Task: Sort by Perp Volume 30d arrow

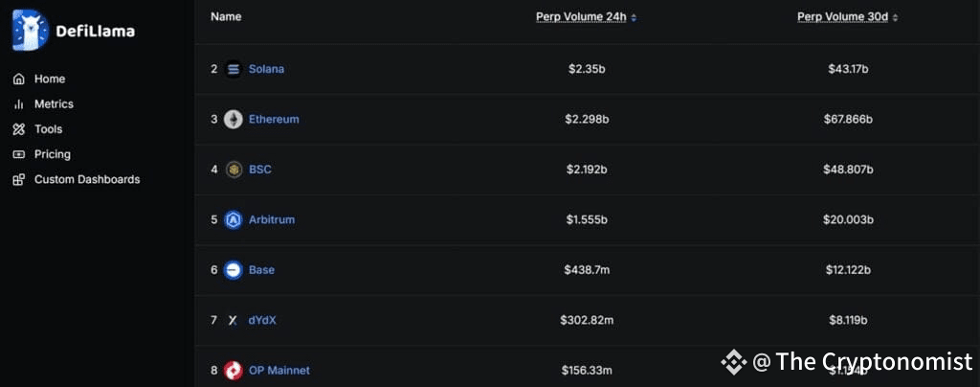Action: pyautogui.click(x=895, y=18)
